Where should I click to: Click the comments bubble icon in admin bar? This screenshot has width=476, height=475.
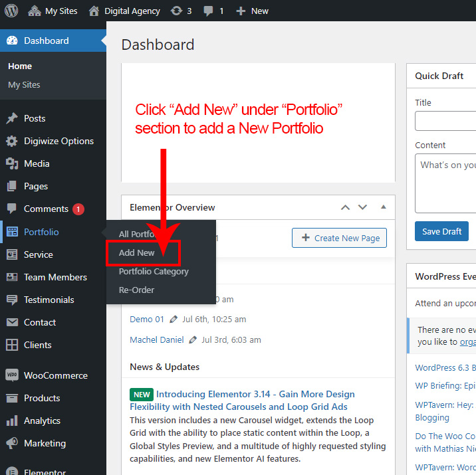point(209,11)
